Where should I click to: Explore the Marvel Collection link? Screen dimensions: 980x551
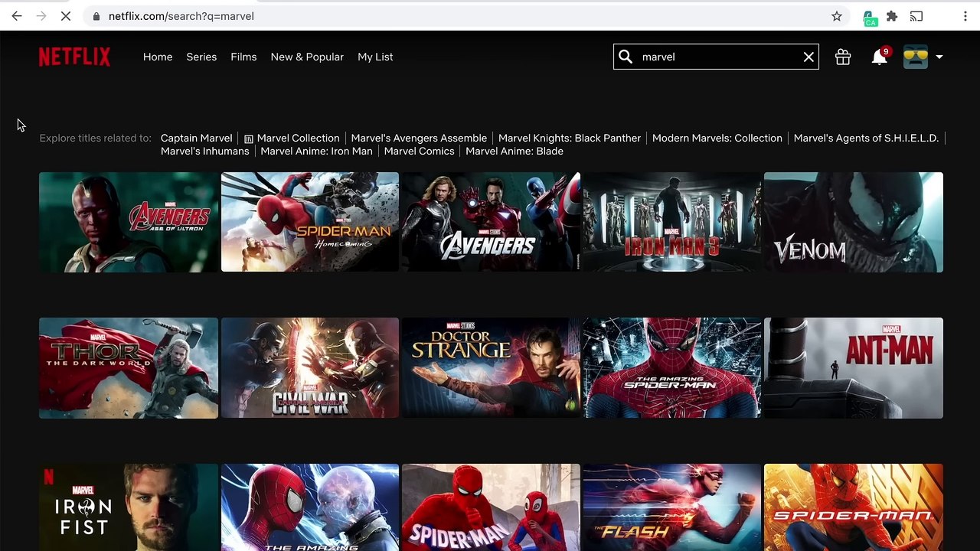tap(292, 138)
